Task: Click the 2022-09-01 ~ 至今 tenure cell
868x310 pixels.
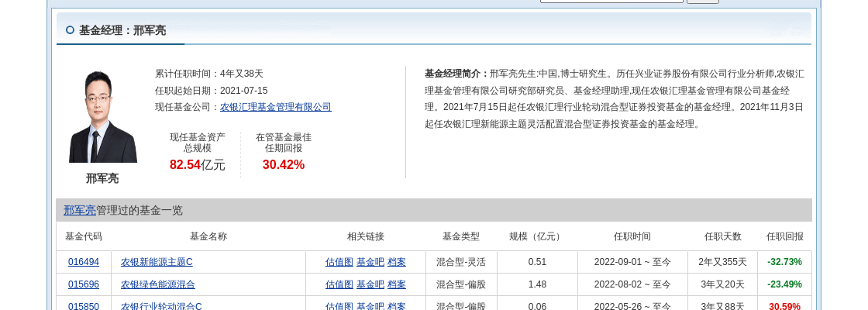Action: pos(632,262)
